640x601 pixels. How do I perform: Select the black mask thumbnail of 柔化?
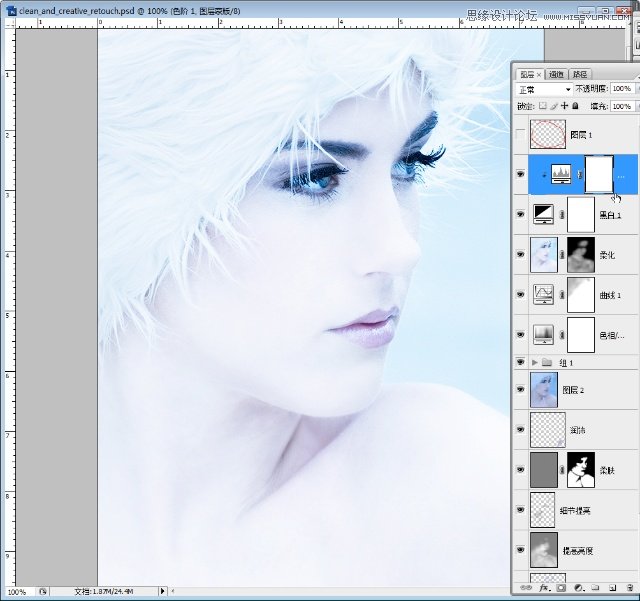(581, 255)
